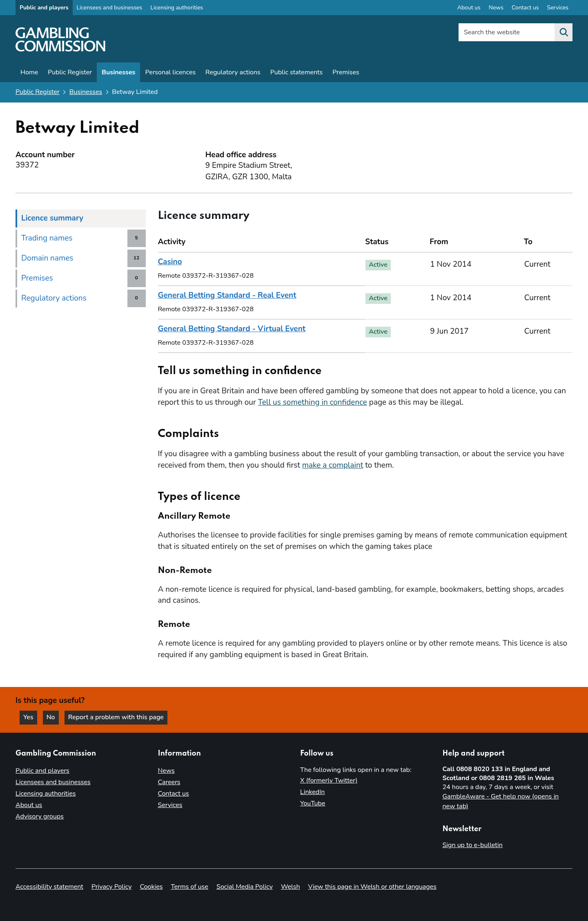Open Services in top bar
The width and height of the screenshot is (588, 921).
pos(557,7)
